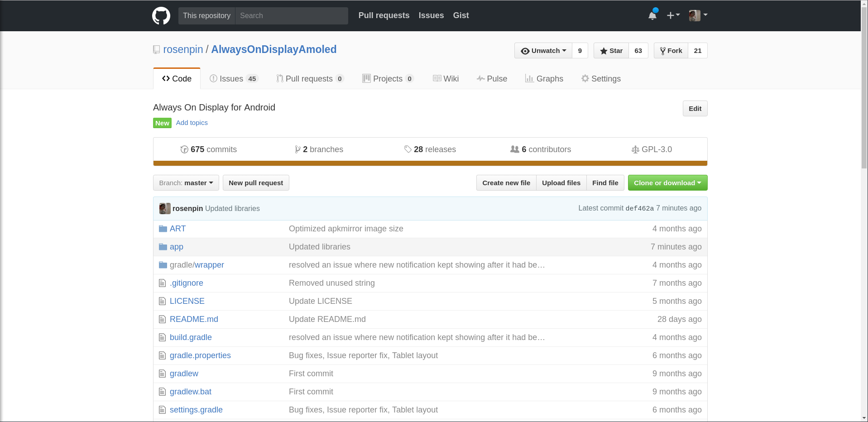Click the releases tag icon

click(x=408, y=149)
